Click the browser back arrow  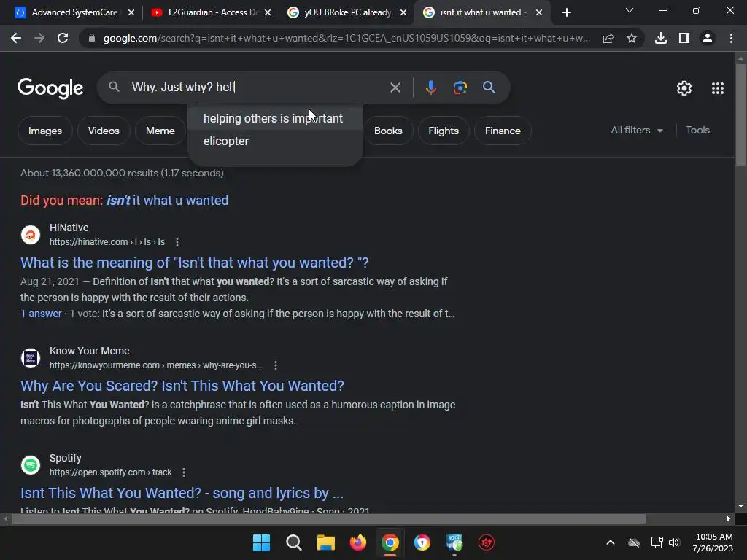pyautogui.click(x=16, y=38)
